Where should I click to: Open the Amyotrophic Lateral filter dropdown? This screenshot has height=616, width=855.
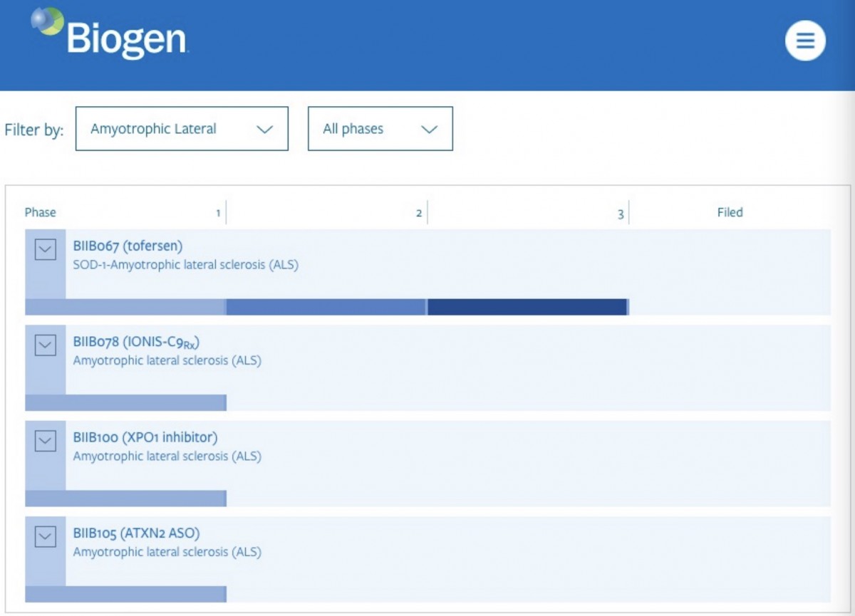(x=182, y=129)
